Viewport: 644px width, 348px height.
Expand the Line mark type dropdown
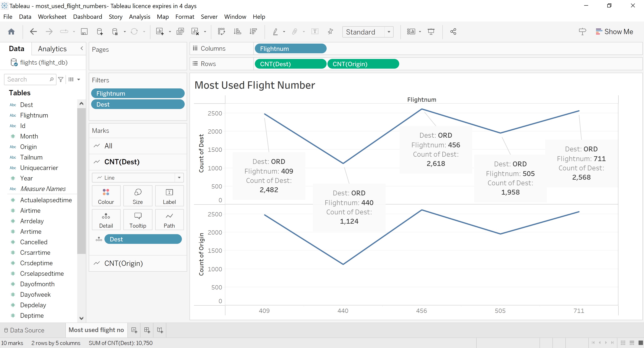tap(179, 177)
